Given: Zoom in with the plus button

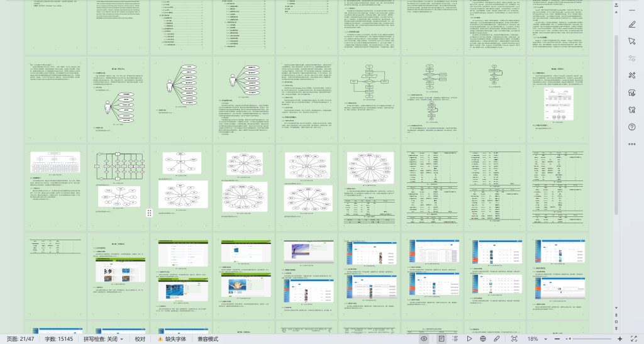Looking at the screenshot, I should (x=619, y=339).
